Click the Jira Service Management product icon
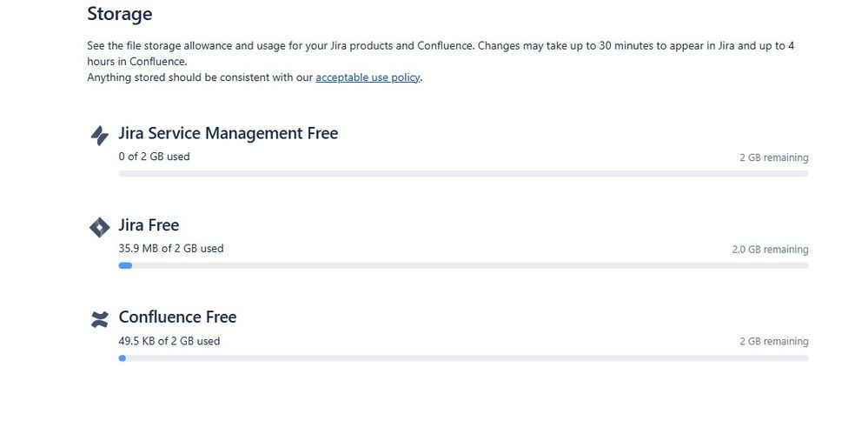Viewport: 868px width, 421px height. point(99,135)
